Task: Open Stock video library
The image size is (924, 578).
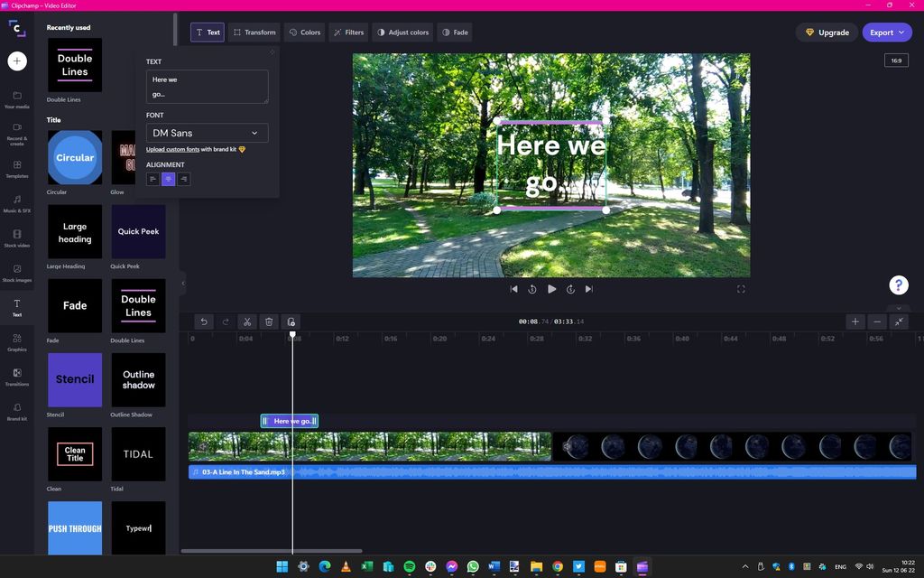Action: pos(17,238)
